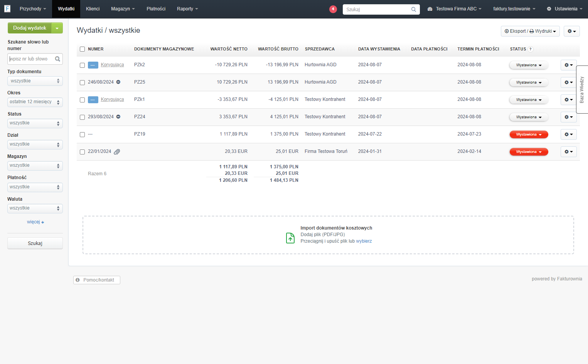This screenshot has height=364, width=588.
Task: Tick checkbox for Korygująca PZk1 row
Action: click(82, 100)
